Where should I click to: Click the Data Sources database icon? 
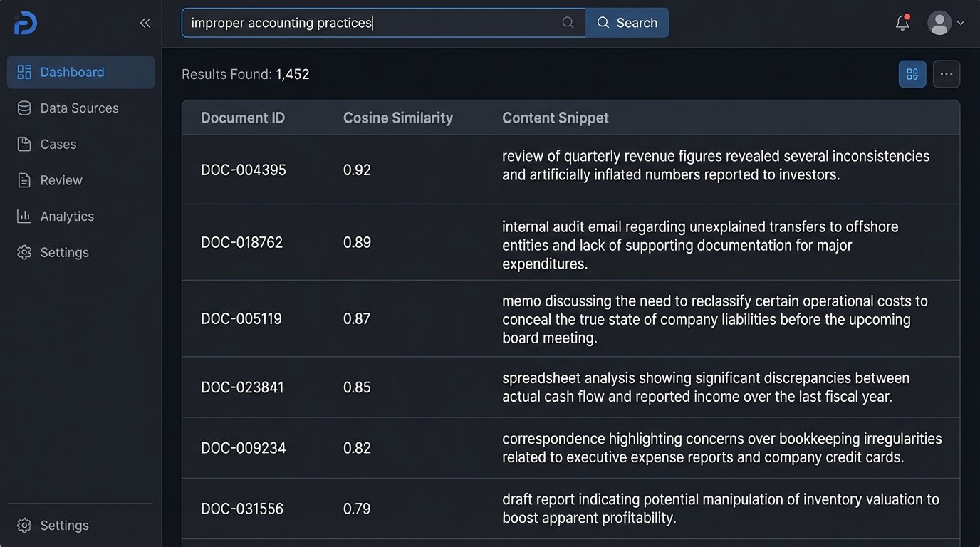(x=24, y=108)
